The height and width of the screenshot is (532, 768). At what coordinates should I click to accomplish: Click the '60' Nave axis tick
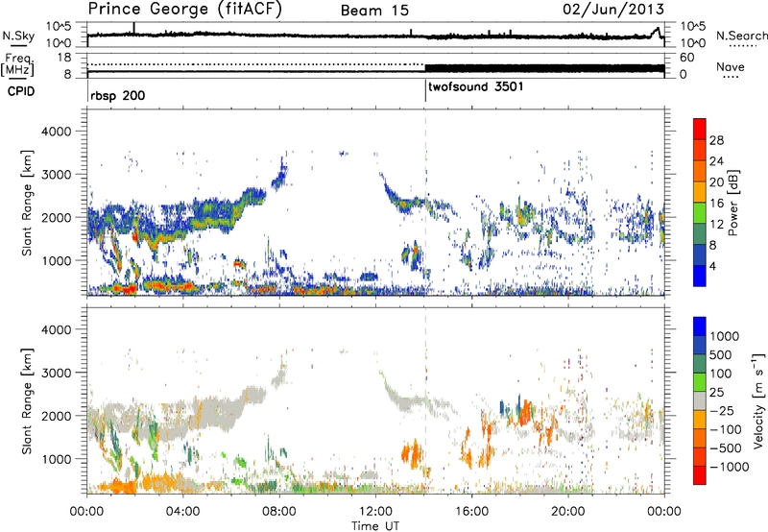point(686,58)
